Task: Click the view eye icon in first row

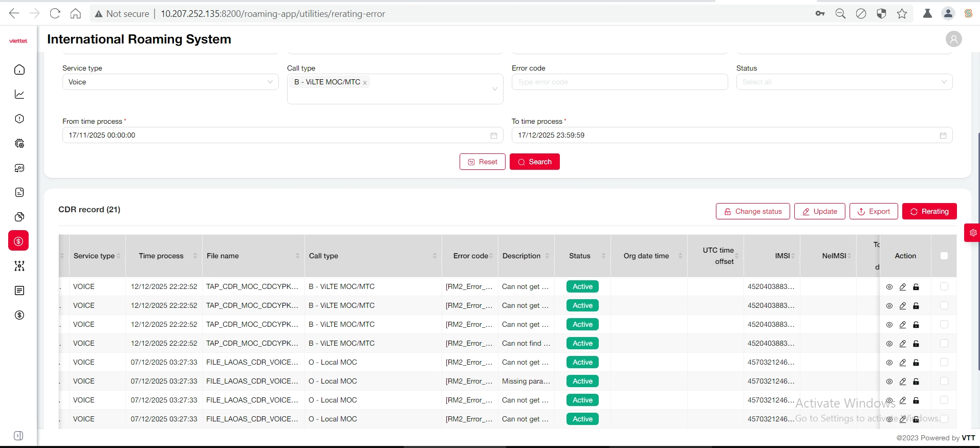Action: coord(889,287)
